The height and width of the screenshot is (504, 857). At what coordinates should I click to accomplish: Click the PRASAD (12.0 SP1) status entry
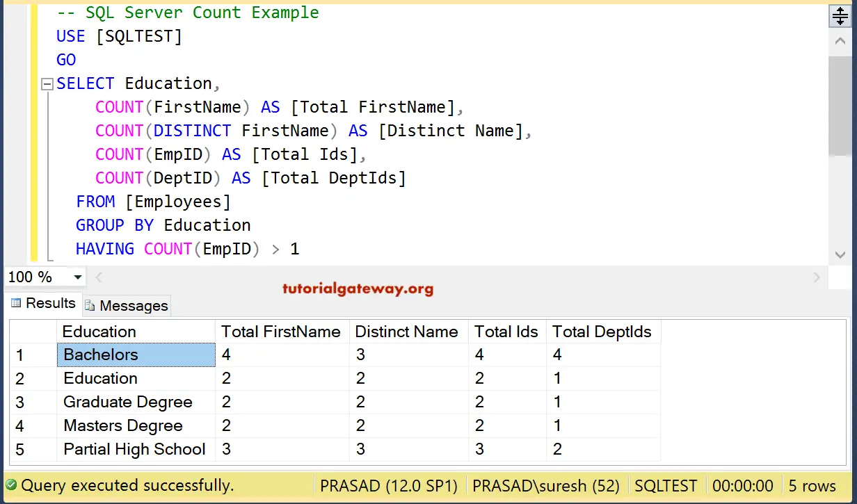point(388,486)
